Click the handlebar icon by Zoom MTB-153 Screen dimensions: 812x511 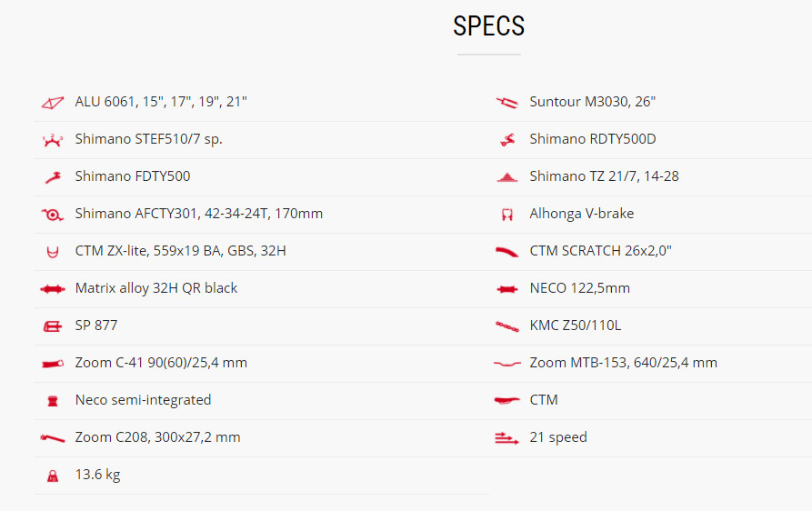click(x=507, y=364)
